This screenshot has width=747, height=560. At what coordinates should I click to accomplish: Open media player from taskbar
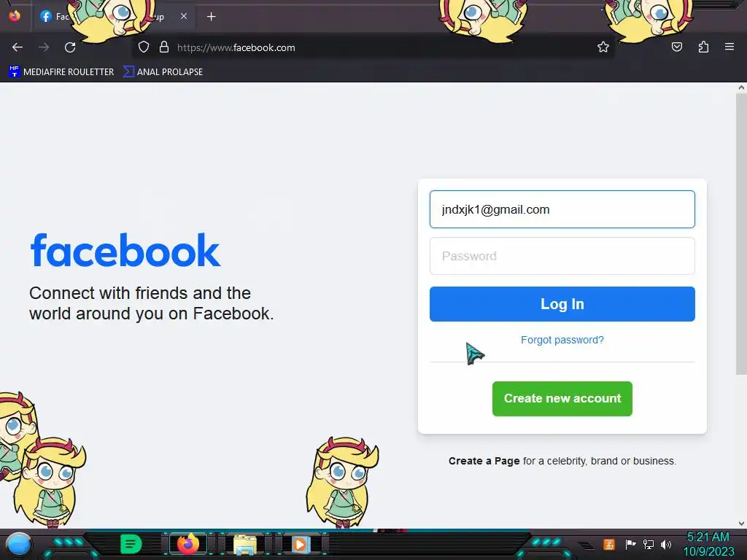300,544
